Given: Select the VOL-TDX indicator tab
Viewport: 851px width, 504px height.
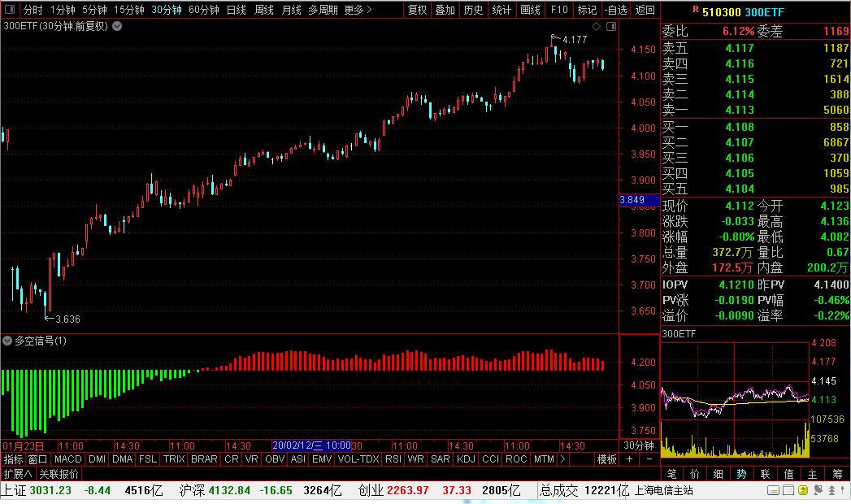Looking at the screenshot, I should coord(358,459).
